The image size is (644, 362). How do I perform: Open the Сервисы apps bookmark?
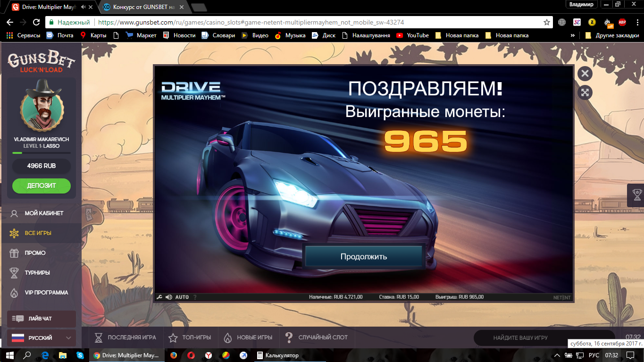(23, 35)
